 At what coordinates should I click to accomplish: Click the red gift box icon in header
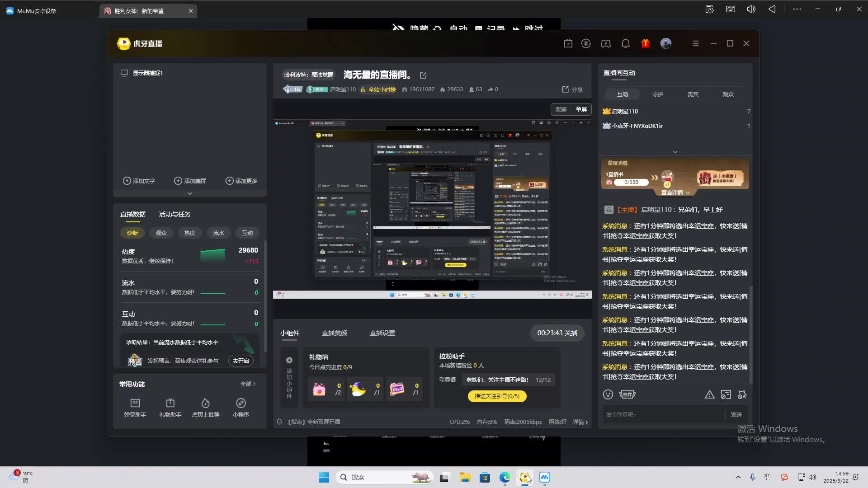click(x=645, y=43)
